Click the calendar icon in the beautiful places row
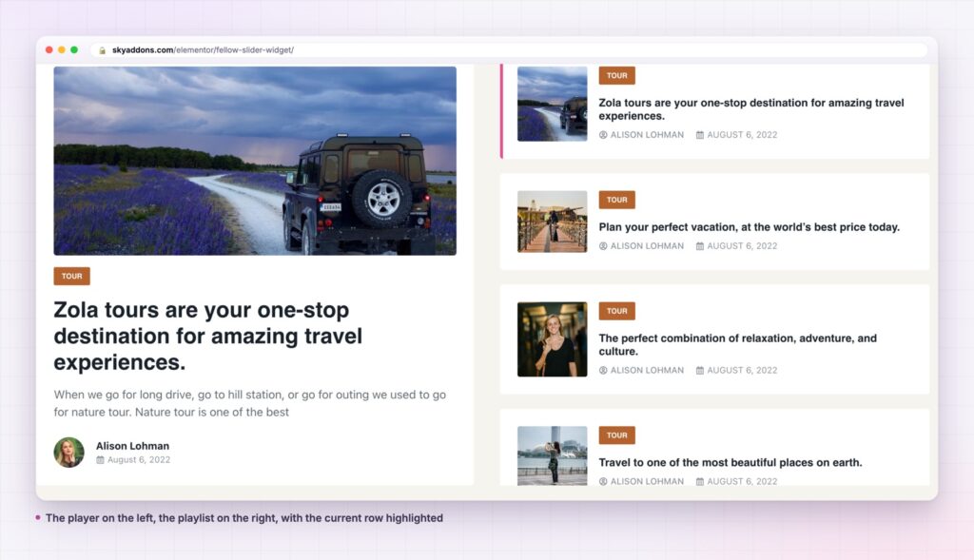The height and width of the screenshot is (560, 974). pos(700,481)
